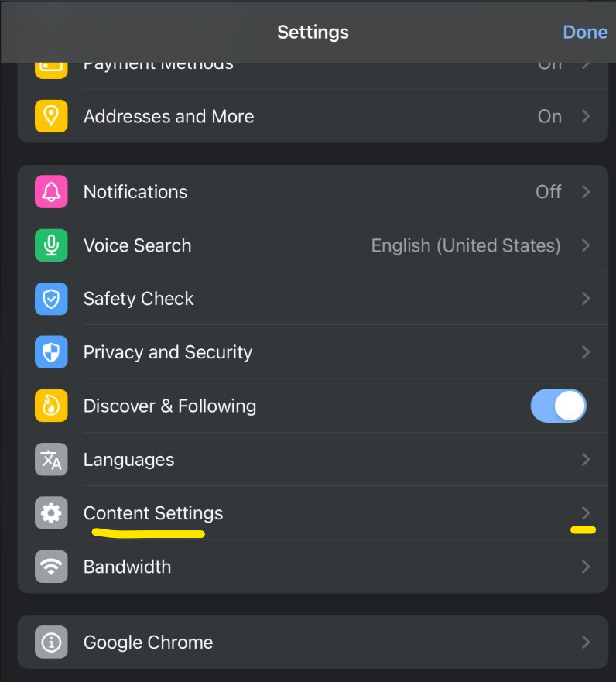Tap the Languages translate icon
This screenshot has width=616, height=682.
pyautogui.click(x=51, y=459)
